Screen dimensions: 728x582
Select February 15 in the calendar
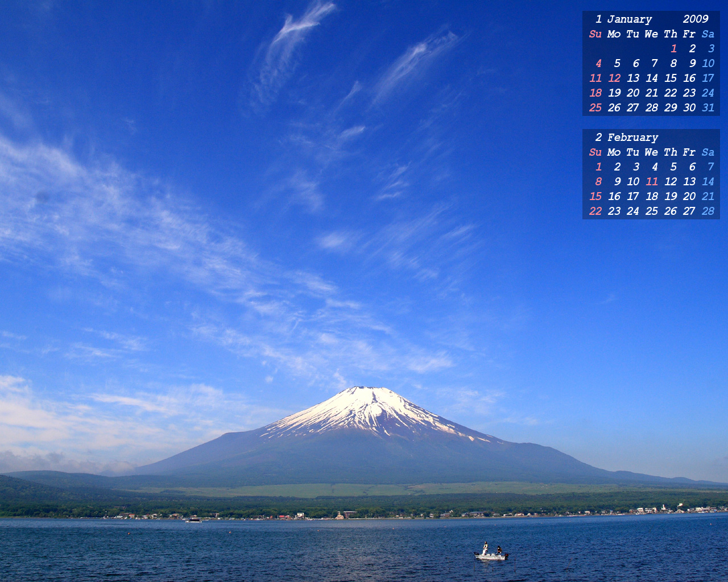pyautogui.click(x=595, y=197)
